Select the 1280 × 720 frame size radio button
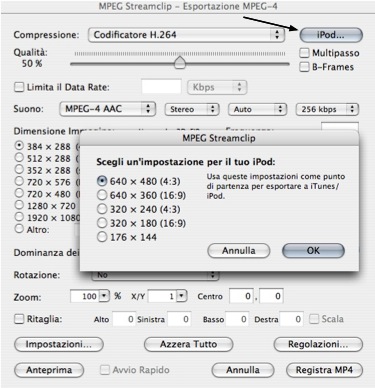Image resolution: width=375 pixels, height=388 pixels. click(x=20, y=205)
